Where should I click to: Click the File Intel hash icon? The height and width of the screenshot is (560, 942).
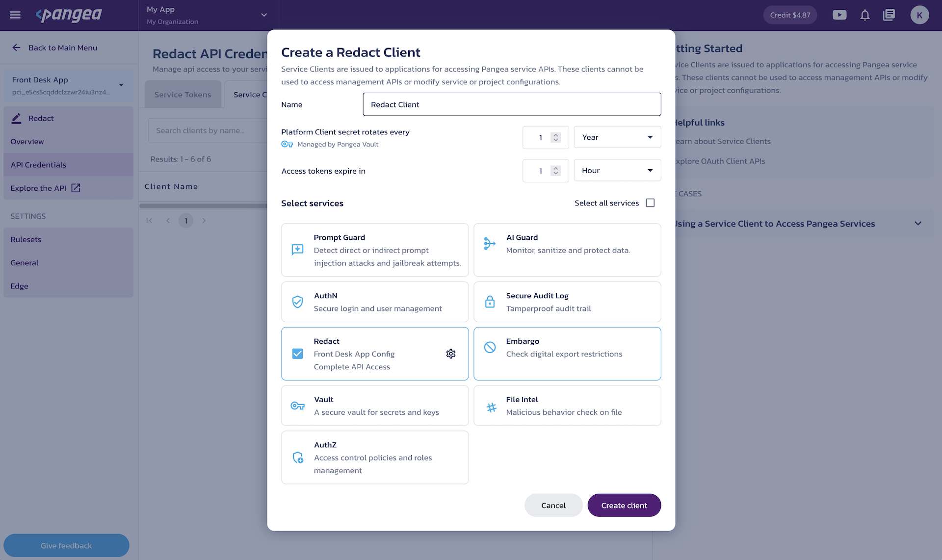point(491,407)
